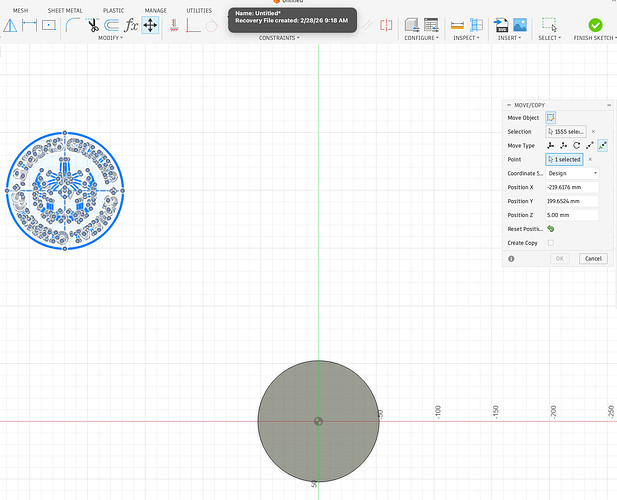Viewport: 617px width, 500px height.
Task: Click the window Select tool icon
Action: [549, 25]
